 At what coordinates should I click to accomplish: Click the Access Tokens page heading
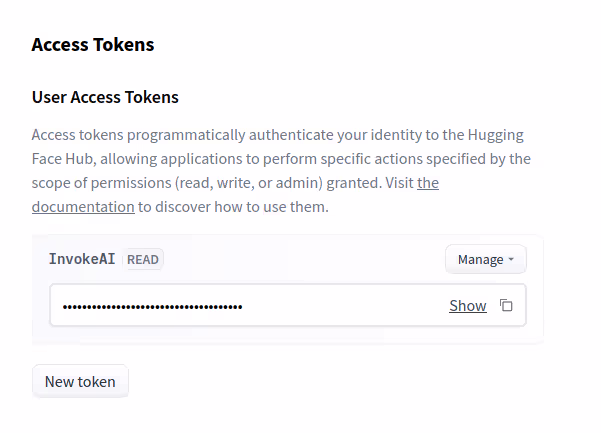tap(93, 45)
